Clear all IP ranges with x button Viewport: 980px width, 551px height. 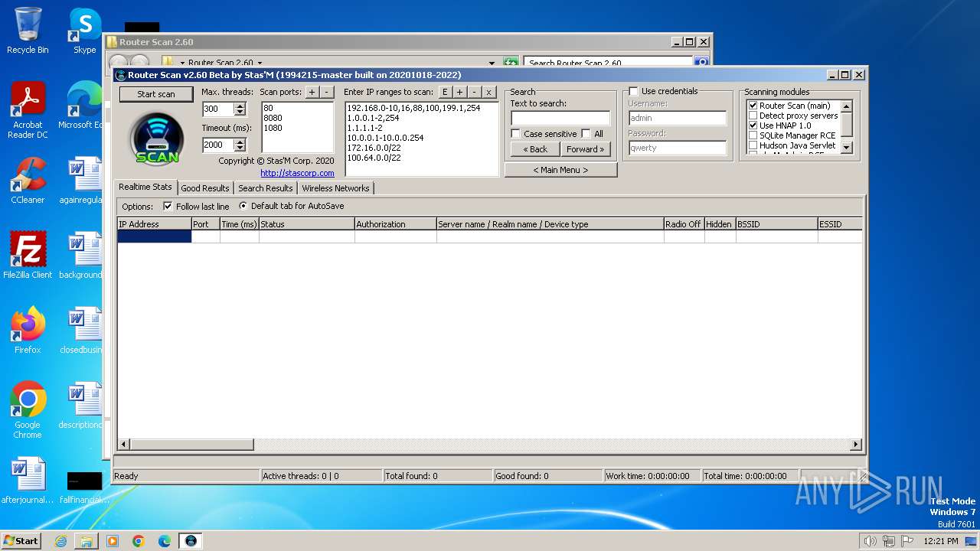click(x=488, y=92)
